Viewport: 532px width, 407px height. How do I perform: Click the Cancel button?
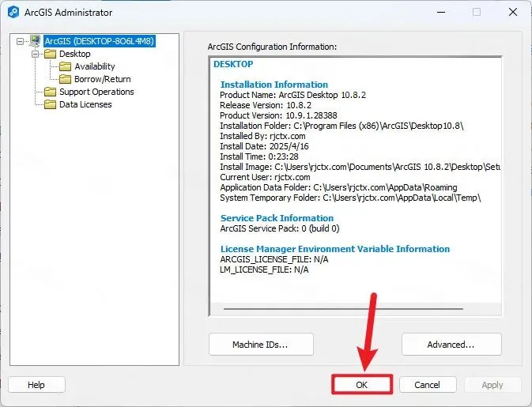click(428, 385)
